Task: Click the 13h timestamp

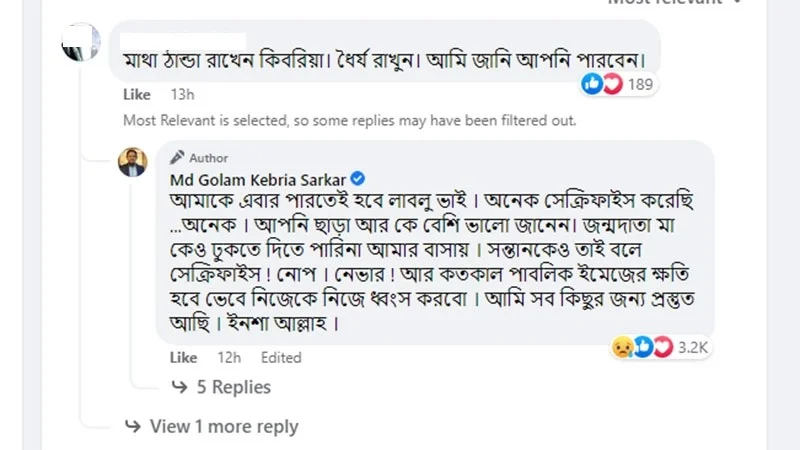Action: 182,95
